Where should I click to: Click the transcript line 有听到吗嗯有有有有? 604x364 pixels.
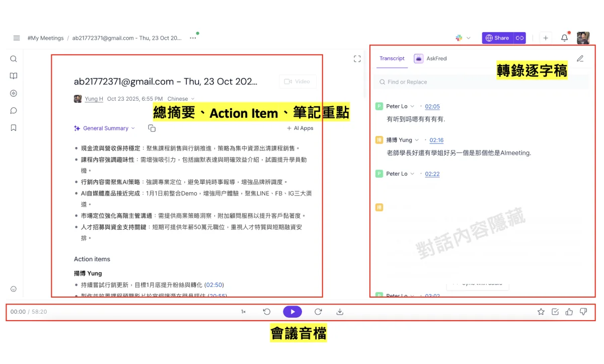416,119
